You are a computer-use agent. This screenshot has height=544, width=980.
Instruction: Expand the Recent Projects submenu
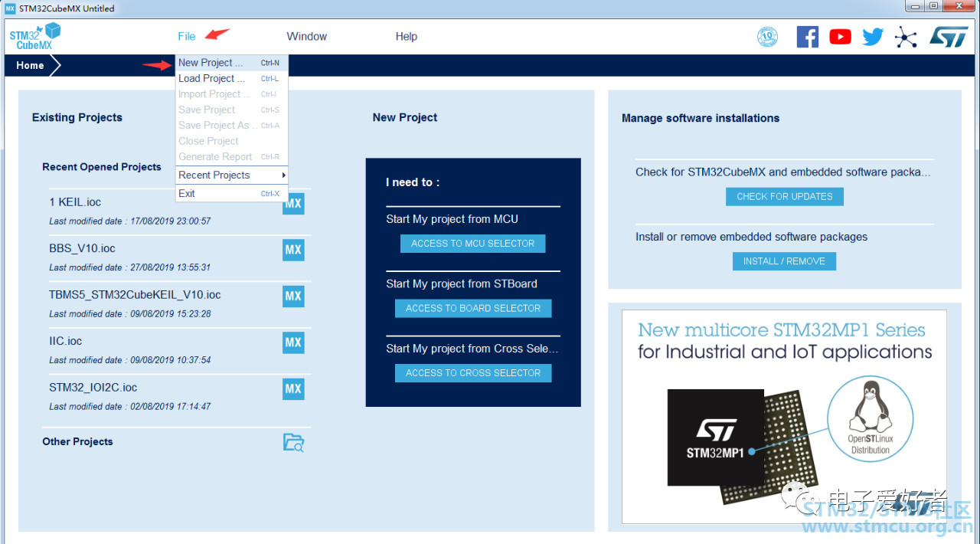tap(231, 175)
